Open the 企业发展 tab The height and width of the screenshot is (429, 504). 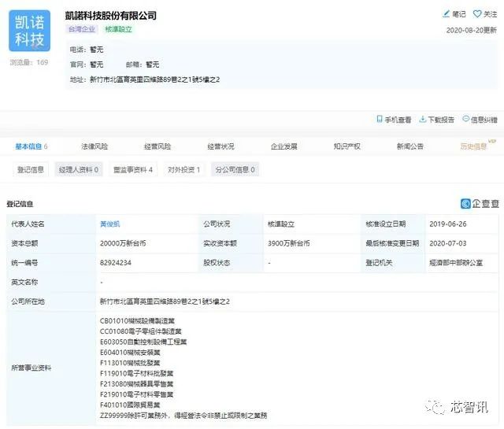pyautogui.click(x=283, y=146)
